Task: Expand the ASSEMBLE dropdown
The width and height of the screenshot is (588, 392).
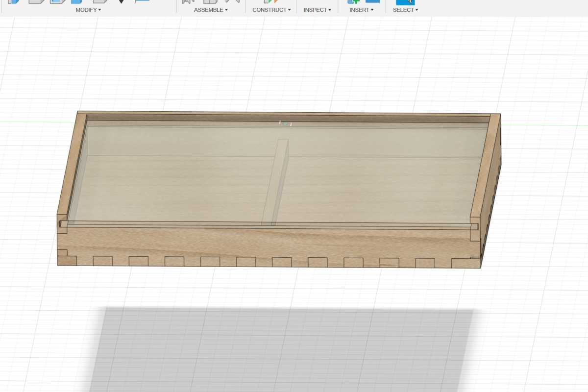Action: tap(211, 10)
